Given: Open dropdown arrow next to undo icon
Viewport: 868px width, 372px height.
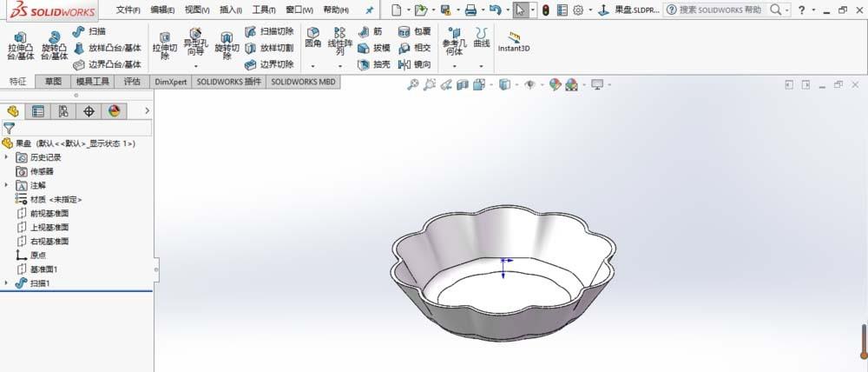Looking at the screenshot, I should (x=508, y=10).
